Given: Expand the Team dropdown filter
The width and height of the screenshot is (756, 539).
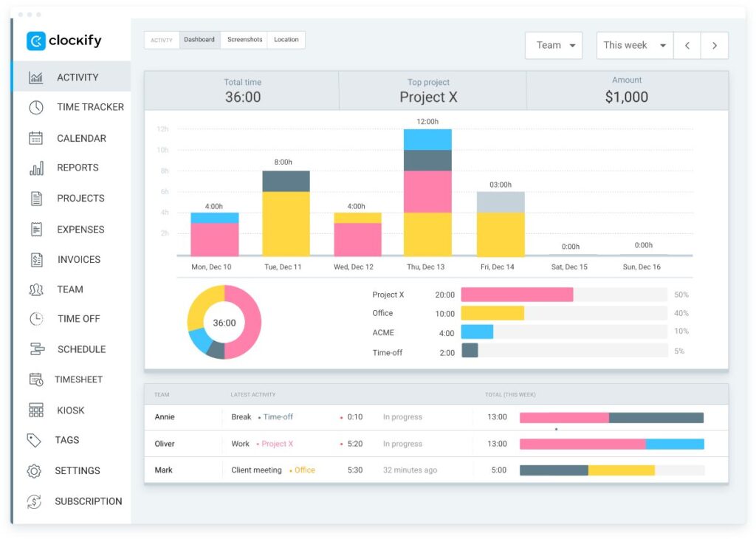Looking at the screenshot, I should pos(554,45).
